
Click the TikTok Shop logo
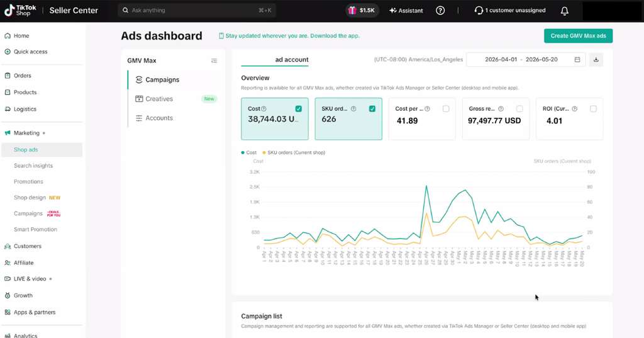click(20, 10)
